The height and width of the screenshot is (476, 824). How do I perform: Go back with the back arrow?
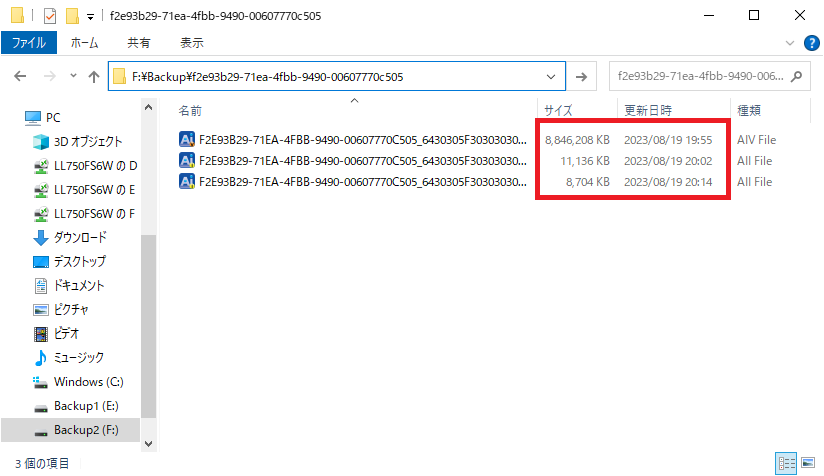click(x=20, y=77)
